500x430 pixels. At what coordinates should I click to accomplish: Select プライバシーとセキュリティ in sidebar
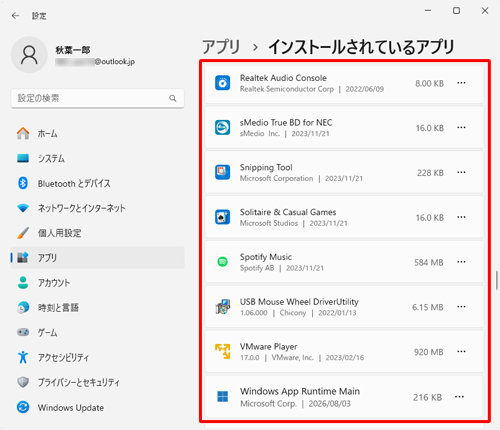pos(97,382)
